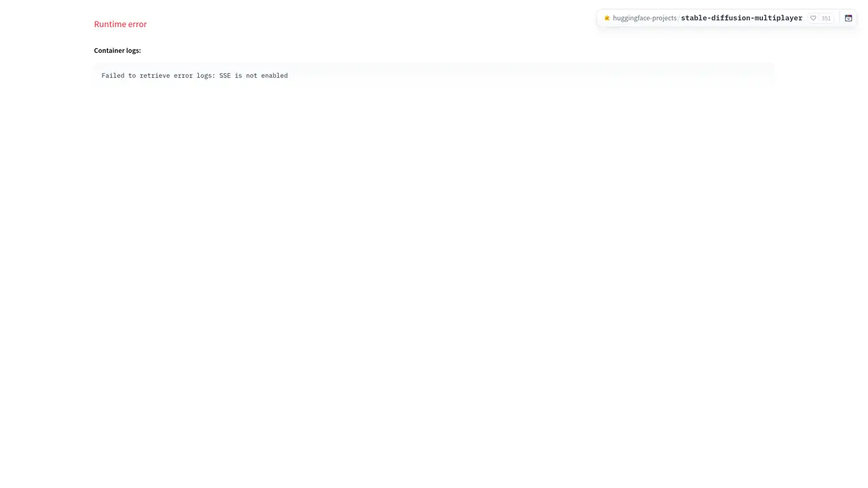
Task: Click the word logs in Container logs
Action: click(133, 50)
